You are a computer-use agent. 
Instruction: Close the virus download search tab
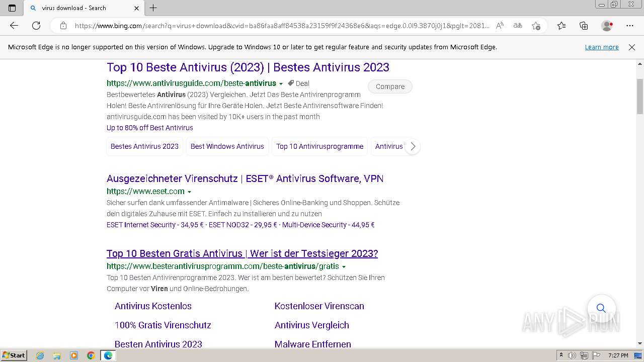pyautogui.click(x=137, y=8)
